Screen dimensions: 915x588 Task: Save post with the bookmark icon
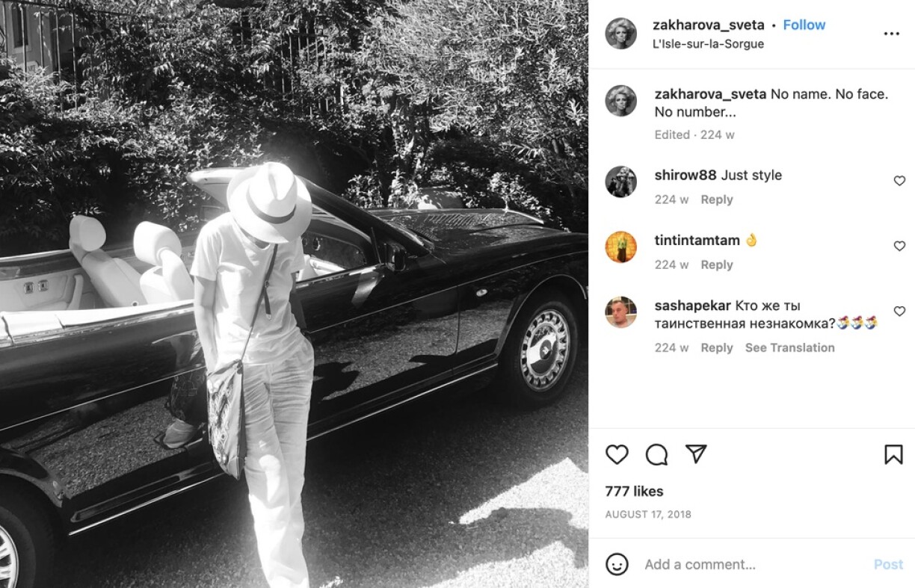click(x=893, y=454)
